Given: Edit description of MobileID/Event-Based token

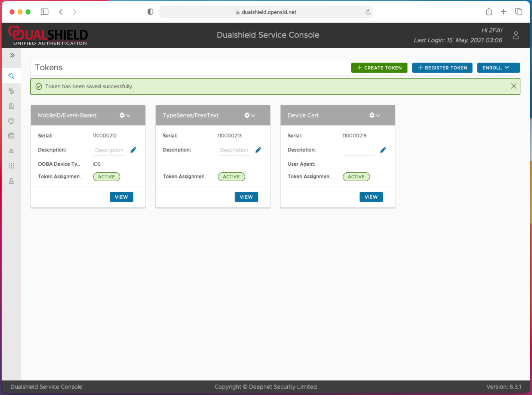Looking at the screenshot, I should pos(133,150).
